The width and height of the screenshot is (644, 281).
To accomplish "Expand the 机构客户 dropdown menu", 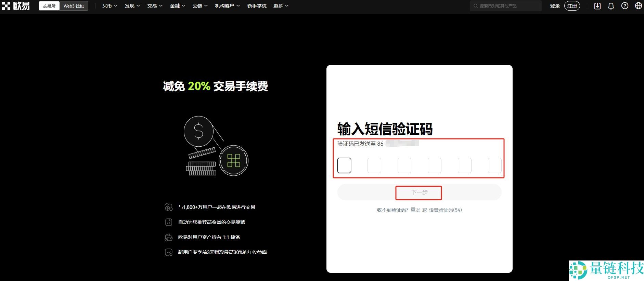I will (x=227, y=6).
